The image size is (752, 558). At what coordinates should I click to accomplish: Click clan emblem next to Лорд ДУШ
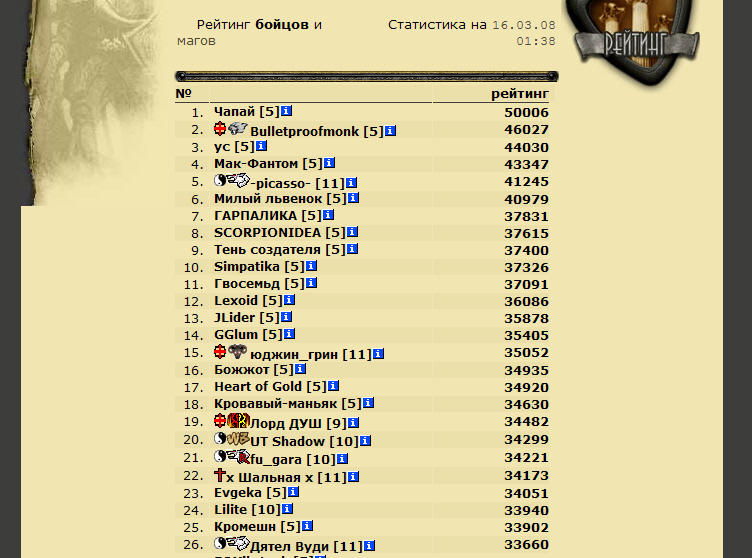238,421
